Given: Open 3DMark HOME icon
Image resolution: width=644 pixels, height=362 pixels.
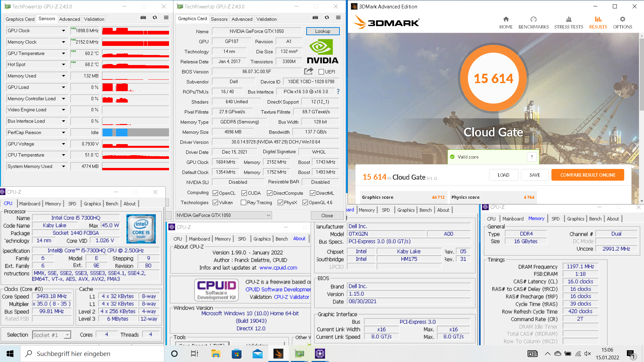Looking at the screenshot, I should click(506, 23).
